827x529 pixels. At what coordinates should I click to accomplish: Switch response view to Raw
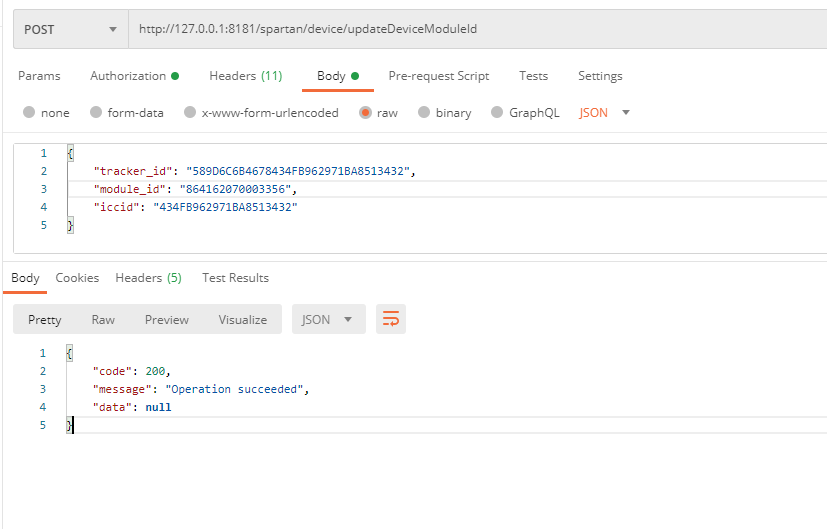(103, 319)
